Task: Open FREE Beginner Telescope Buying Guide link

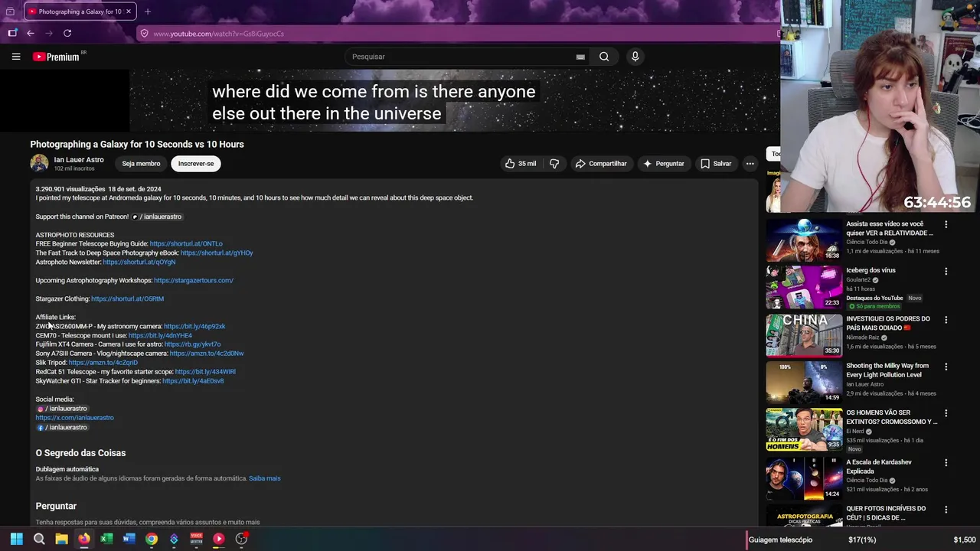Action: (186, 244)
